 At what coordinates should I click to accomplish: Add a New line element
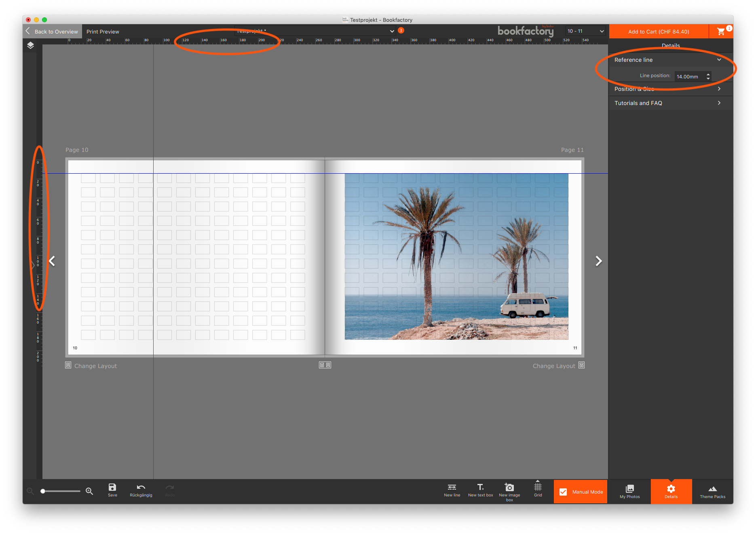click(452, 490)
